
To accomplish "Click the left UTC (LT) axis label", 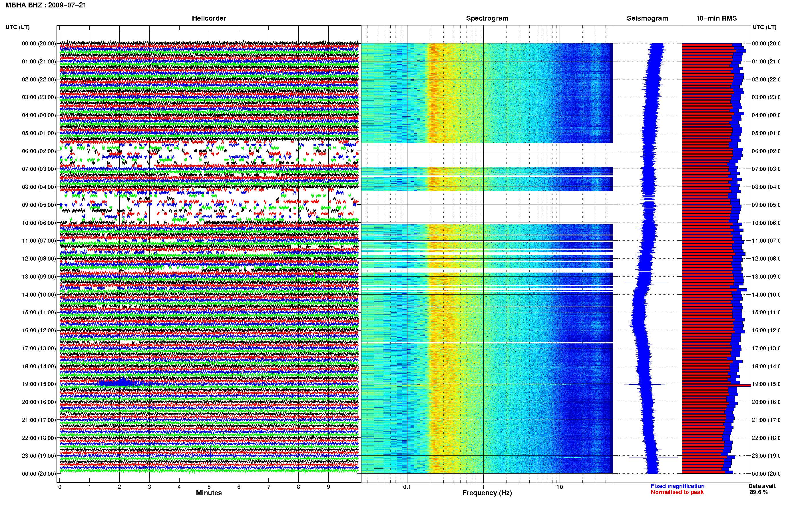I will (x=17, y=27).
